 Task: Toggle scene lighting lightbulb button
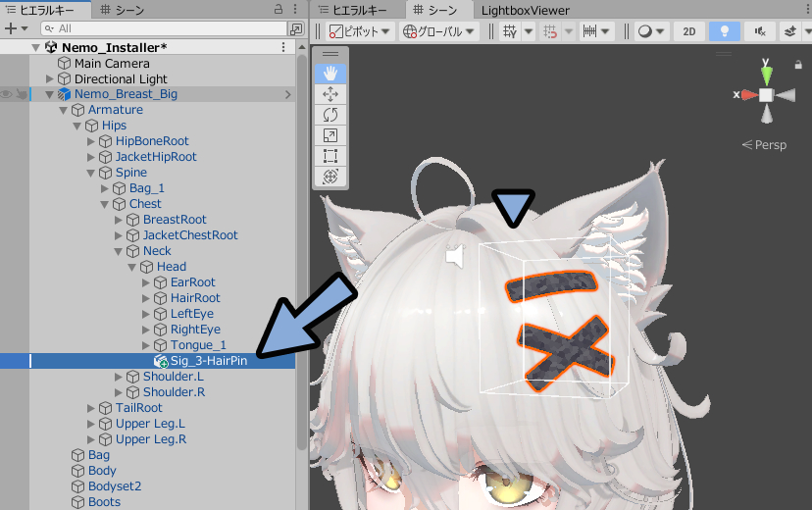tap(724, 31)
